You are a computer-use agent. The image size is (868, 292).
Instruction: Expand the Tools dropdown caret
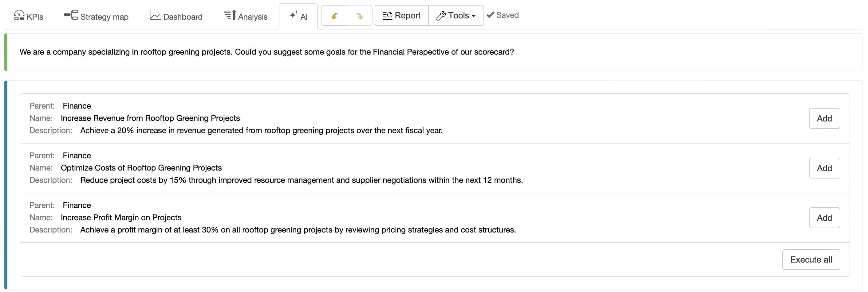tap(473, 16)
